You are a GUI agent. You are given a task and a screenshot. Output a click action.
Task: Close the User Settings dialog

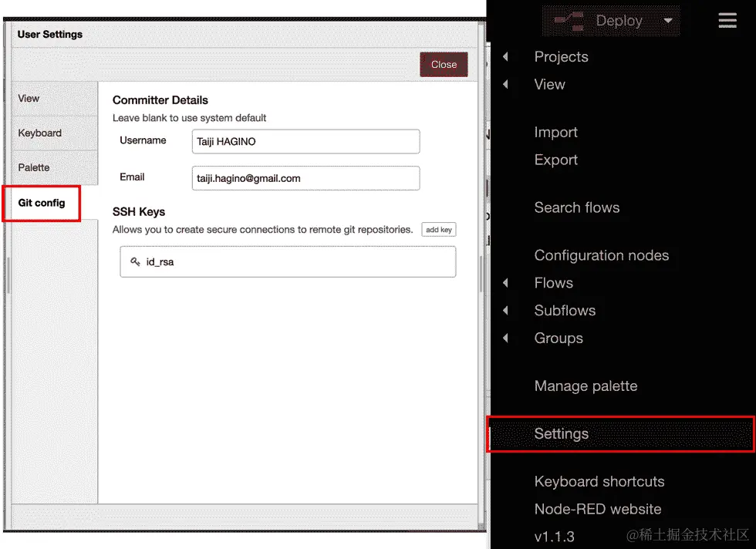click(444, 65)
